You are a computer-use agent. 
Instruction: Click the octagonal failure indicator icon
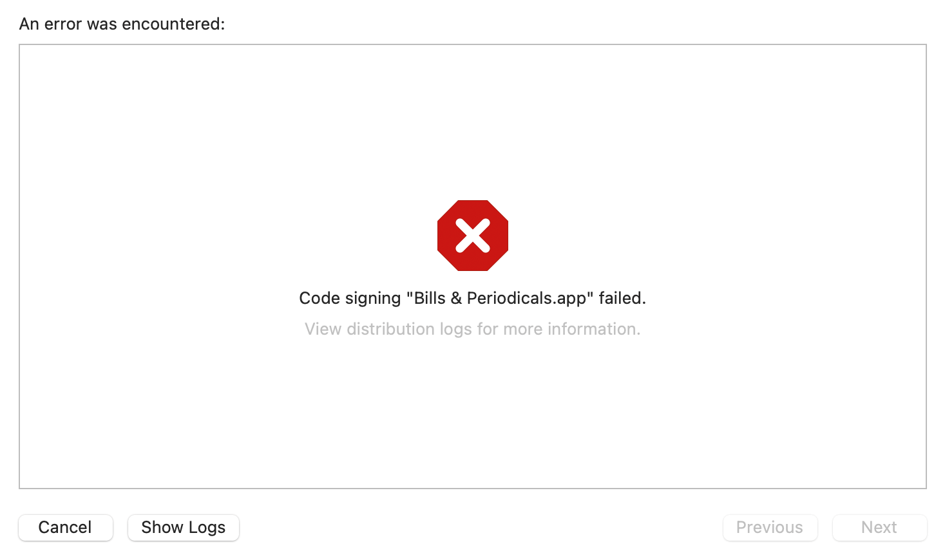coord(472,235)
